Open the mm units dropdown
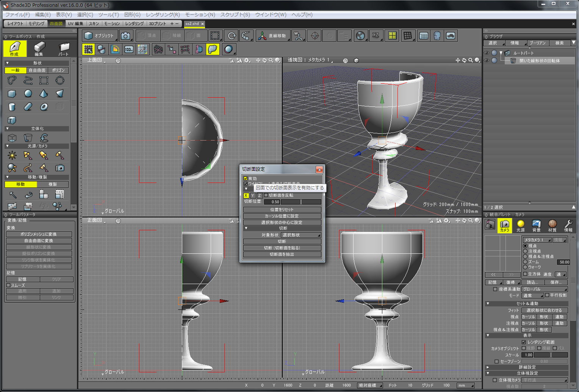The image size is (579, 392). coord(465,386)
